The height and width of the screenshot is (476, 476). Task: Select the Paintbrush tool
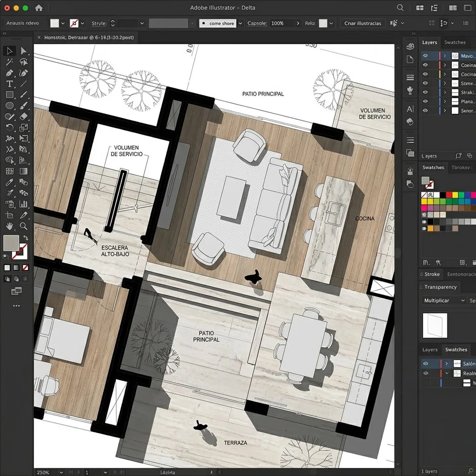point(23,105)
